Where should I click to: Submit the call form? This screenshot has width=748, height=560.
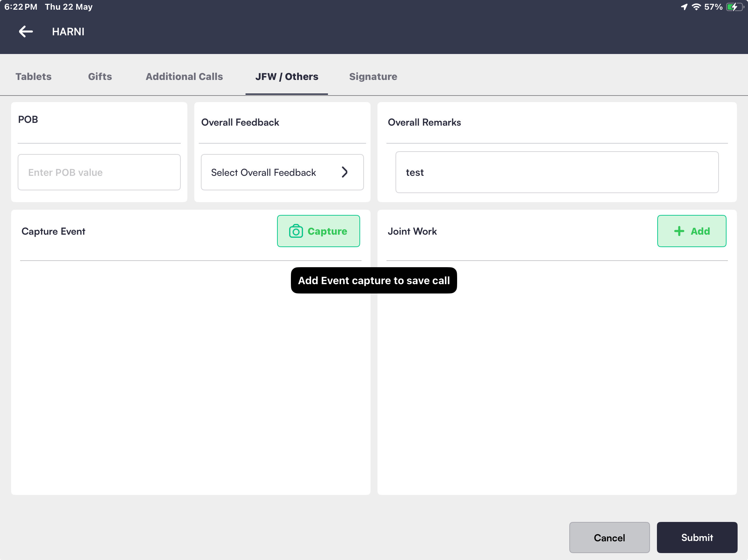click(x=697, y=538)
